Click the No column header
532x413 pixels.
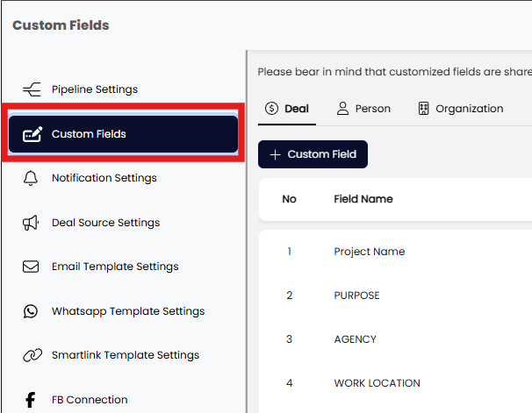pyautogui.click(x=289, y=199)
